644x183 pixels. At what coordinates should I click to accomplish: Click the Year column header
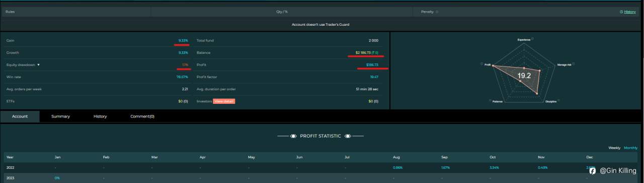point(10,157)
